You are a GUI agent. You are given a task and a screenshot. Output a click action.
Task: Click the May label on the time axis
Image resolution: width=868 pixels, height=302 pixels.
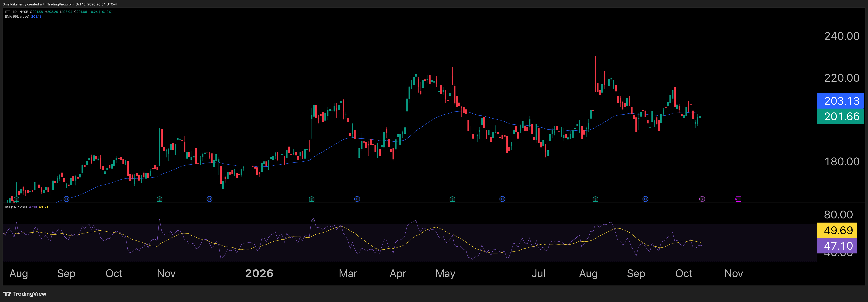tap(445, 273)
